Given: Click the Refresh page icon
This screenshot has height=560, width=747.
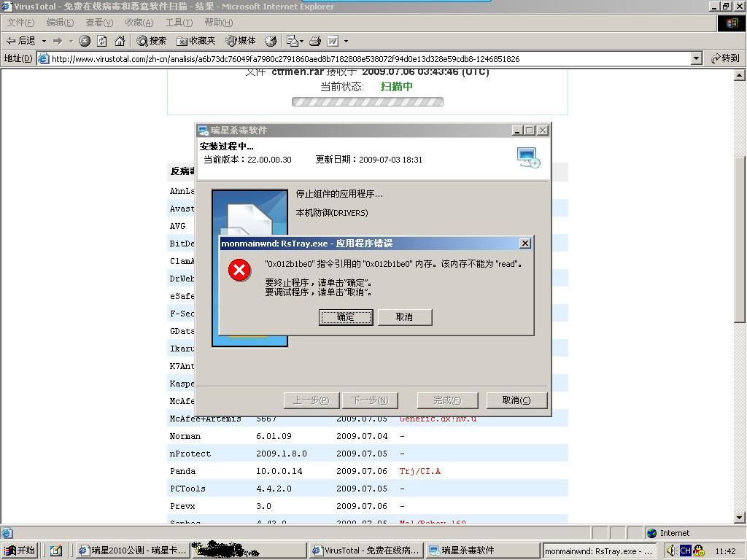Looking at the screenshot, I should (102, 41).
